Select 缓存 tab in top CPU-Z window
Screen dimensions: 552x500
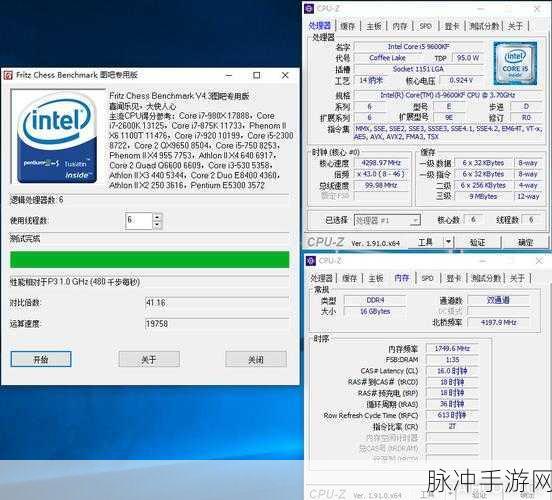348,26
